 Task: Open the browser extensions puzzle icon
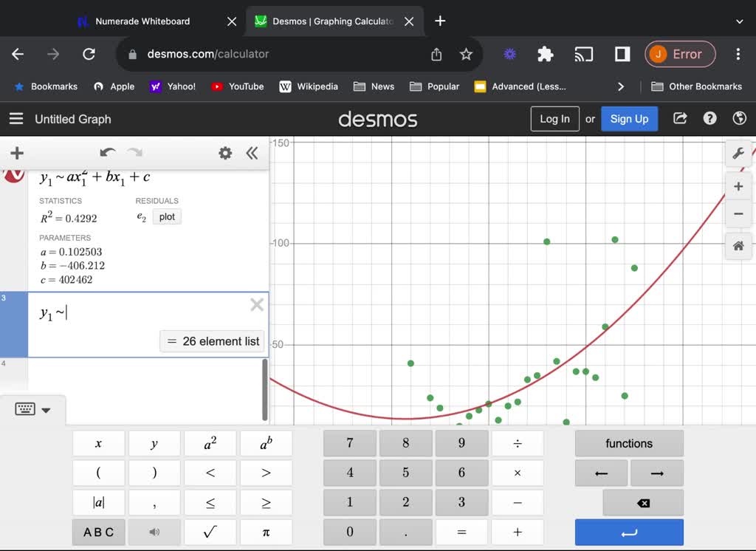[546, 54]
